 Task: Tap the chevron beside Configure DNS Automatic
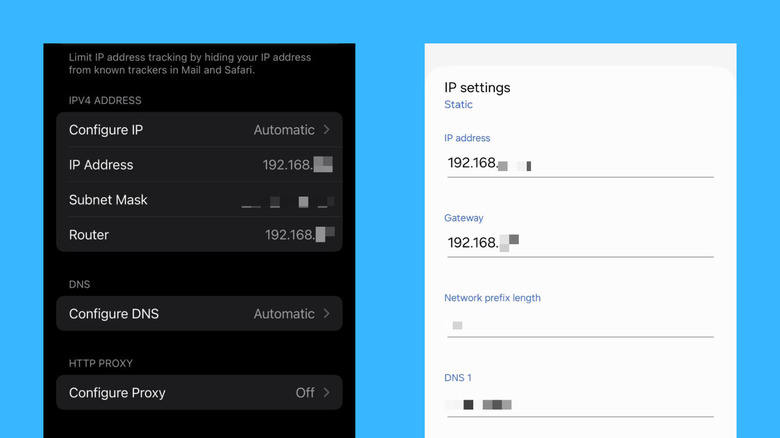[x=326, y=314]
